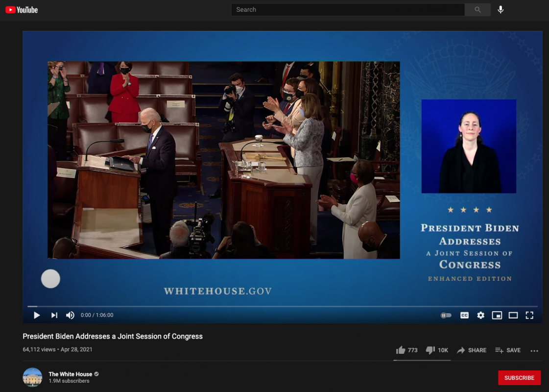Turn on closed captions

coord(464,315)
